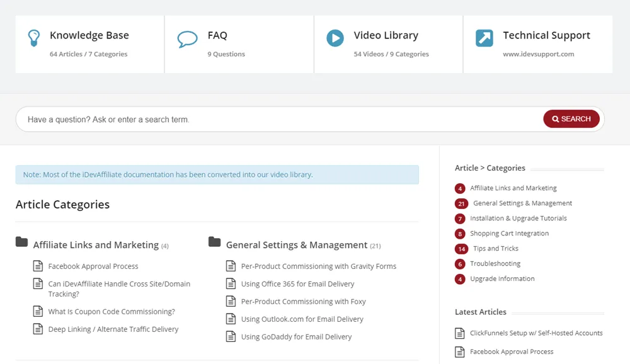Click into the search term input field

[281, 119]
